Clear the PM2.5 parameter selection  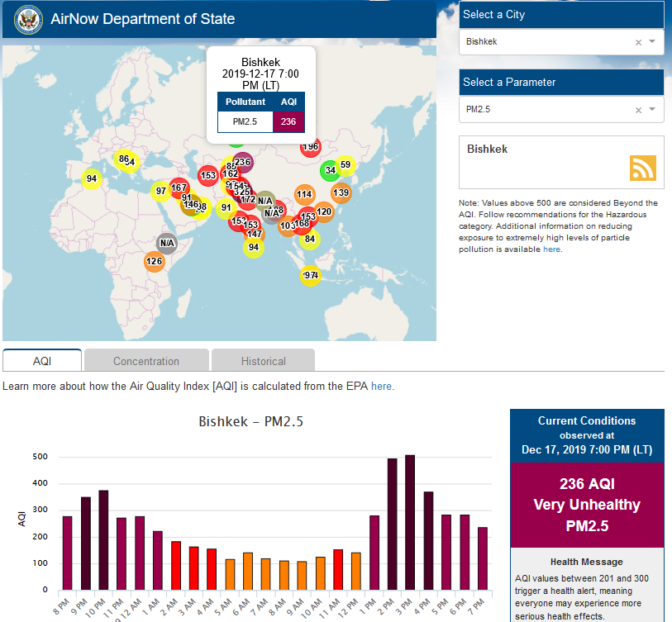point(638,110)
